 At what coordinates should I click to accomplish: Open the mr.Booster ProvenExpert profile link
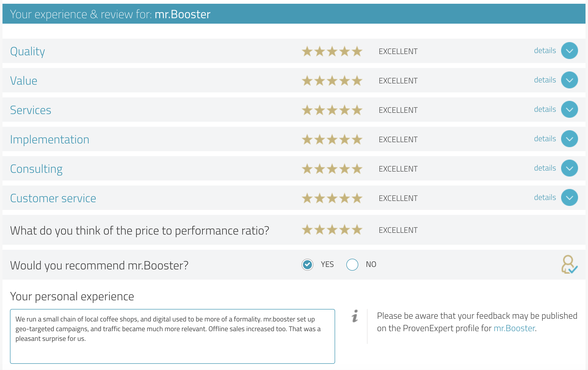pos(514,328)
